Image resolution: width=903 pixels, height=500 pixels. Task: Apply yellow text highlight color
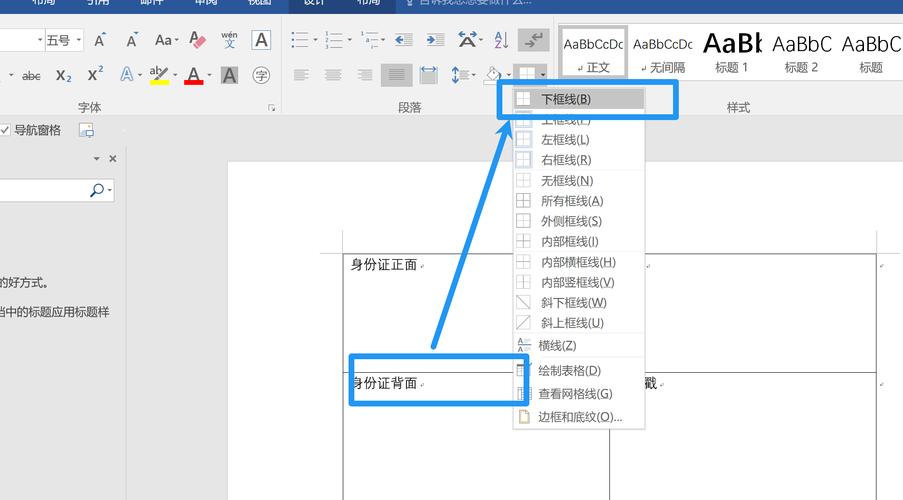(x=159, y=75)
